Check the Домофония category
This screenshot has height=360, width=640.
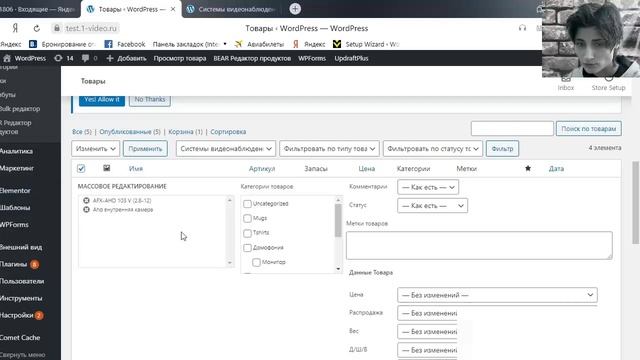click(x=247, y=248)
